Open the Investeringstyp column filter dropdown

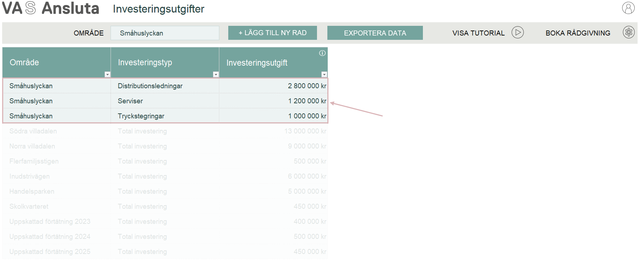coord(216,74)
